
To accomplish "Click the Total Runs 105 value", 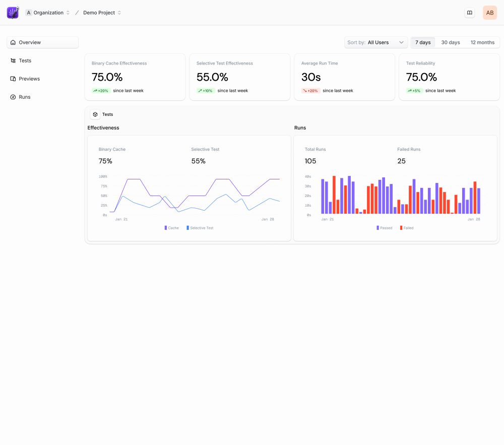I will pyautogui.click(x=310, y=161).
